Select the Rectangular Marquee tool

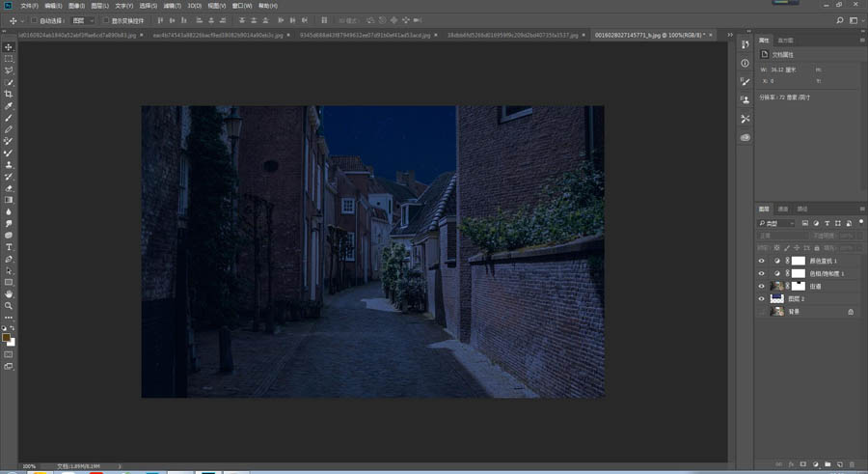click(x=9, y=59)
